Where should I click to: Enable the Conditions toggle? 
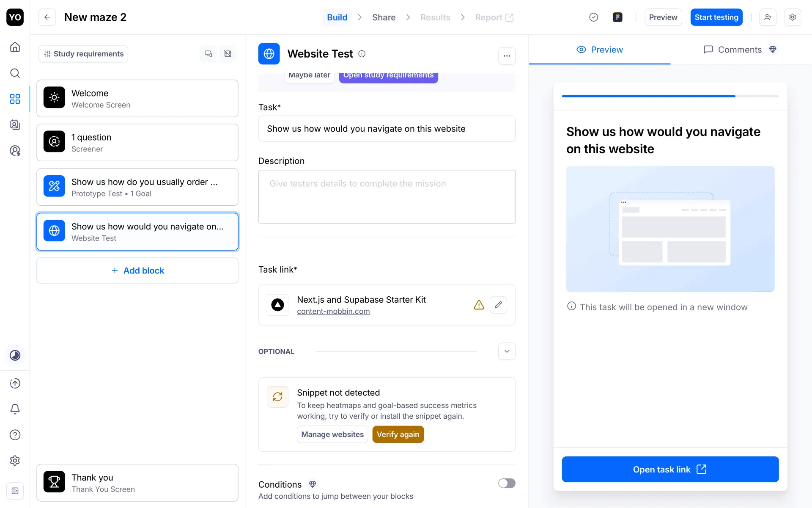506,483
